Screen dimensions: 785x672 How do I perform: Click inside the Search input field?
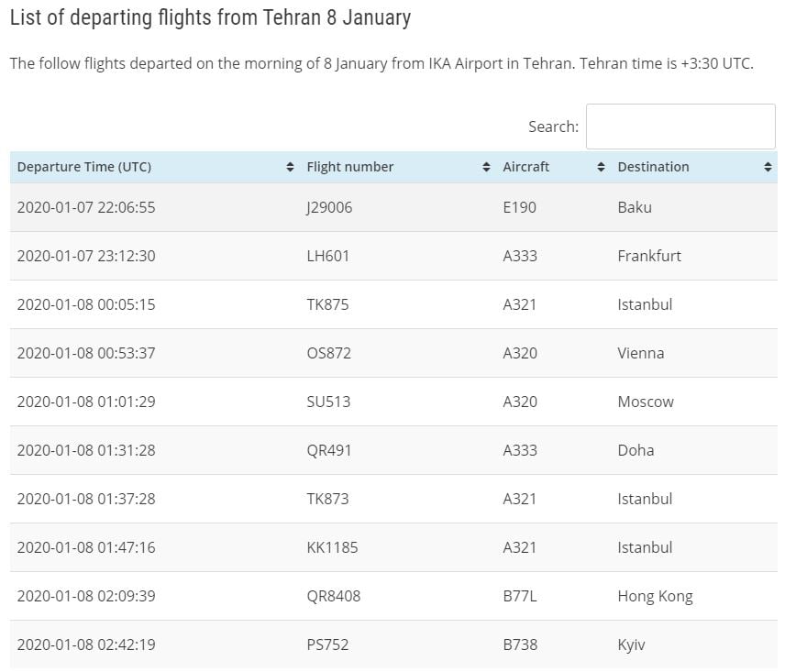click(680, 127)
